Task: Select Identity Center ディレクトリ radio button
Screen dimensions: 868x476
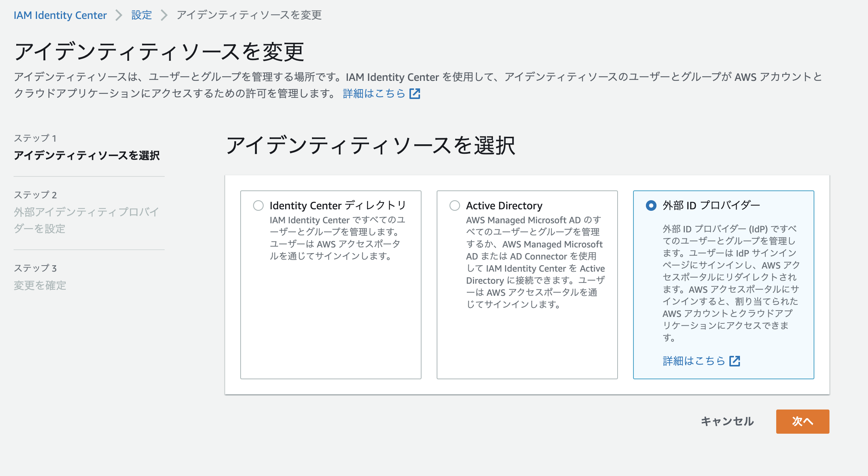Action: tap(258, 206)
